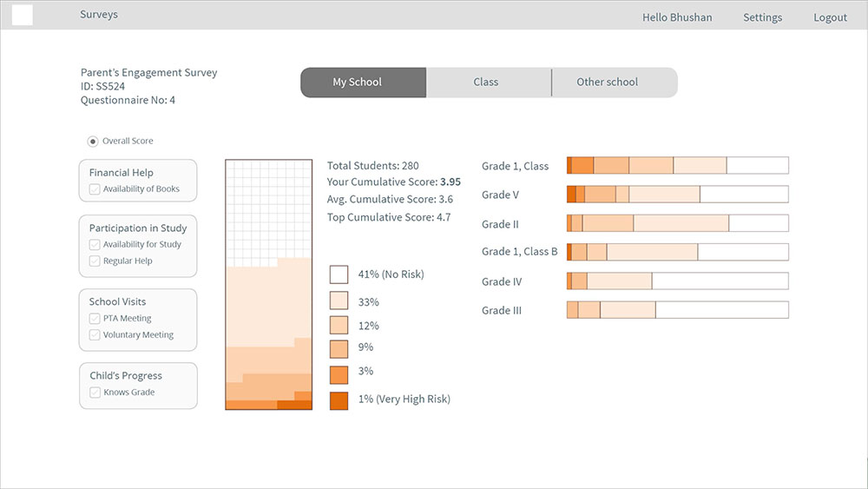Toggle the Availability for Study checkbox

pos(95,245)
